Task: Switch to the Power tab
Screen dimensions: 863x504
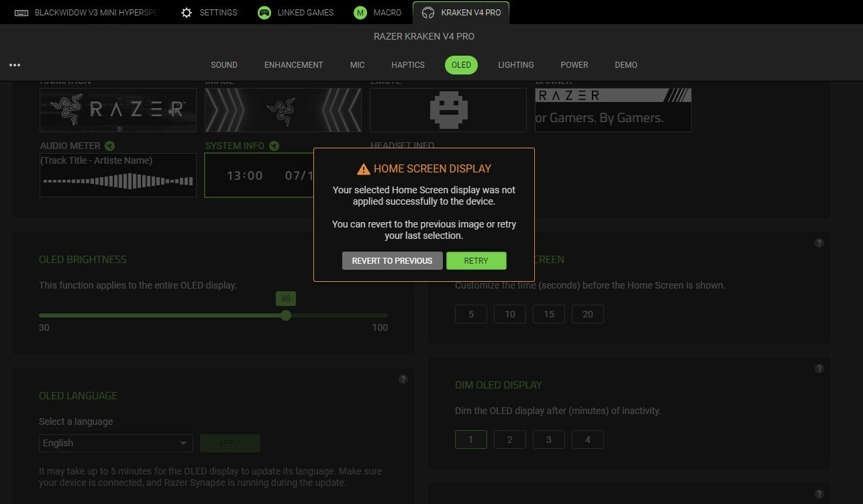Action: 574,65
